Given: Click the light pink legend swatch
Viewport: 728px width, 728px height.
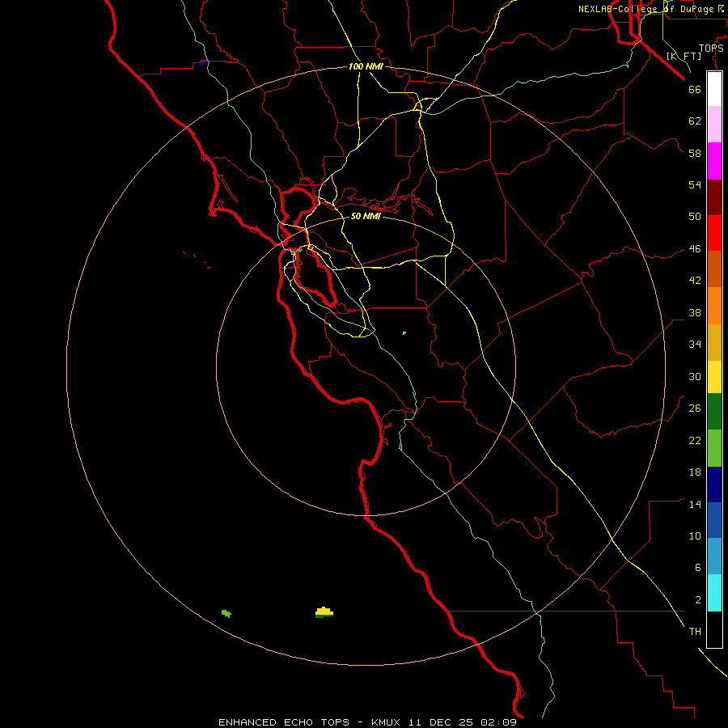Looking at the screenshot, I should pyautogui.click(x=714, y=125).
